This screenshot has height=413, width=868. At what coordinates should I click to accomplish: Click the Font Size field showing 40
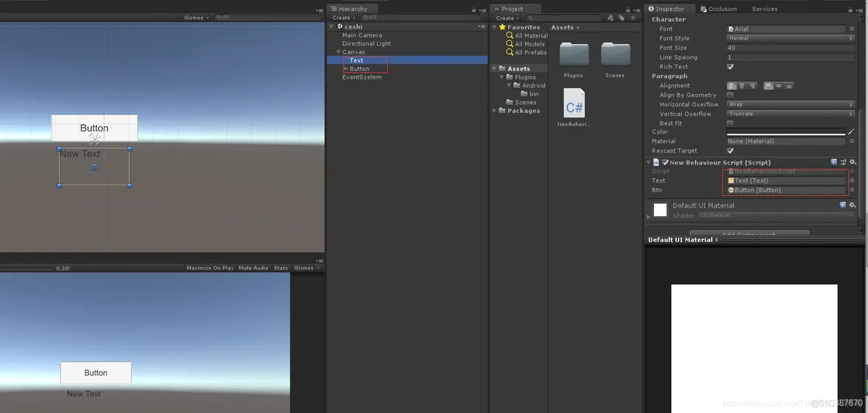[x=790, y=48]
